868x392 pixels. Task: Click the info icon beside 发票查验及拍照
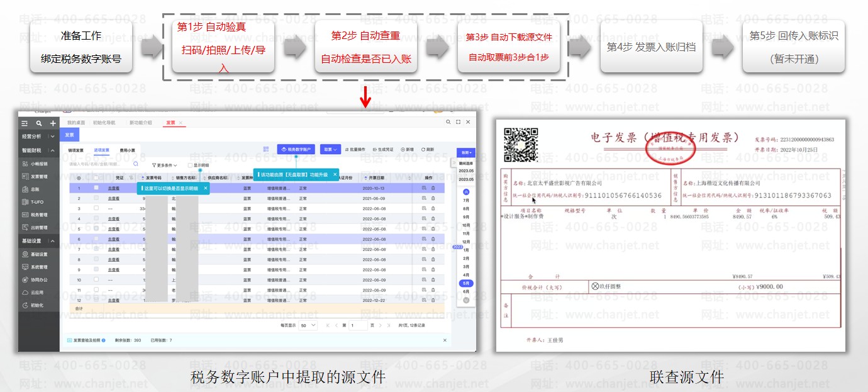pyautogui.click(x=103, y=340)
